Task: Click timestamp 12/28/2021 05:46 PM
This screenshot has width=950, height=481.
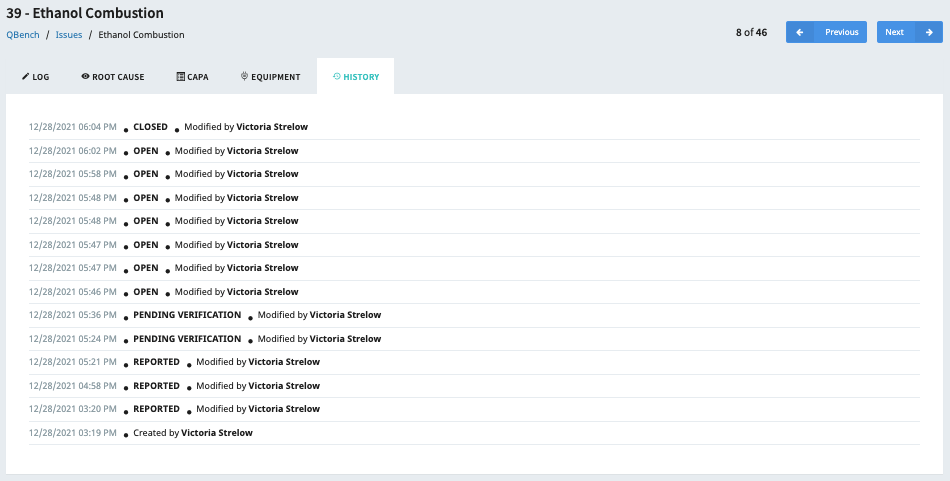Action: 73,292
